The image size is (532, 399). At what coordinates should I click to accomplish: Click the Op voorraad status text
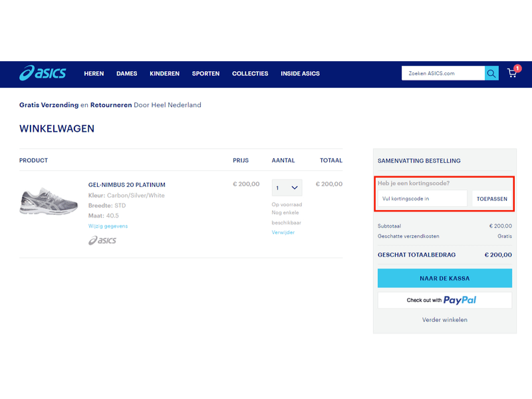(x=287, y=205)
